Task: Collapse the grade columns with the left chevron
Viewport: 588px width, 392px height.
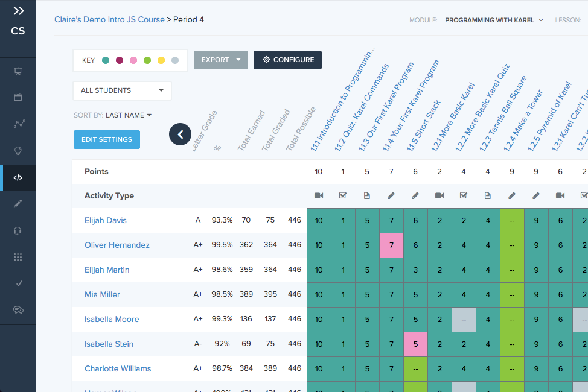Action: [180, 134]
